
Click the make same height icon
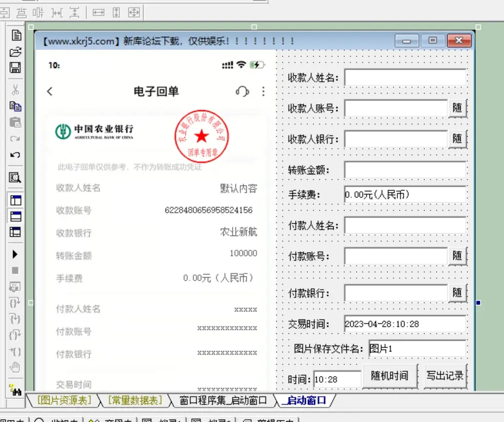[x=117, y=13]
